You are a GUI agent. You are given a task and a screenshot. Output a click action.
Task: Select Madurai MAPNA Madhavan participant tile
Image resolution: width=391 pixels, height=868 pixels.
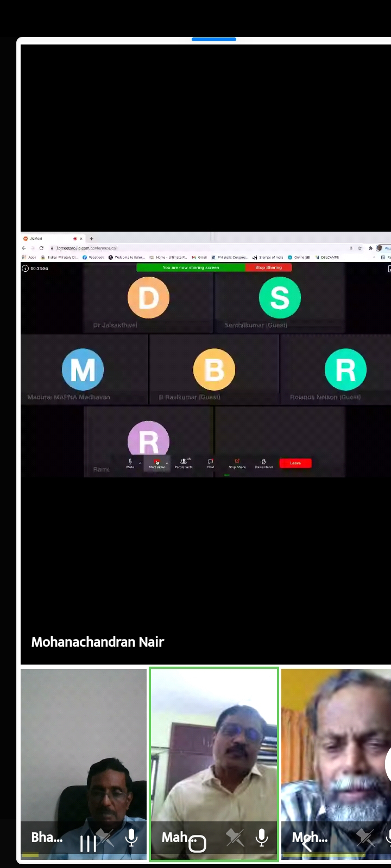84,369
